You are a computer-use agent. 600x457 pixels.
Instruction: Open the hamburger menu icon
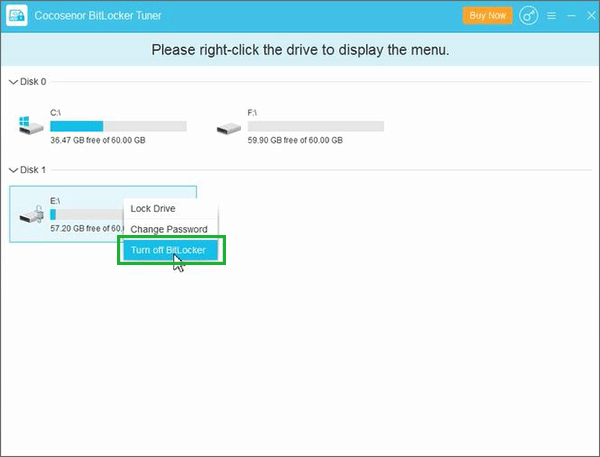551,16
